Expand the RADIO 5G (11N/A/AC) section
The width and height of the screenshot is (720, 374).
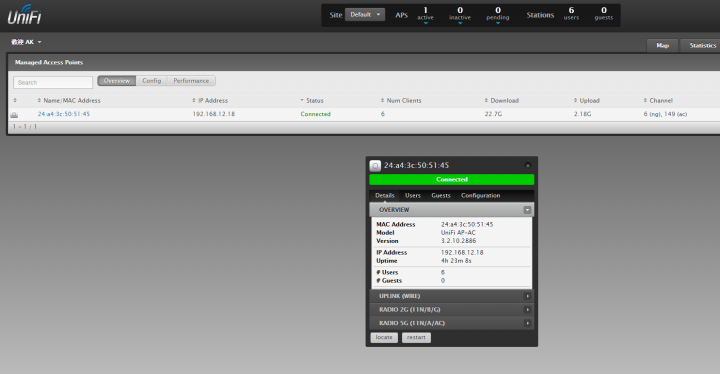point(451,323)
